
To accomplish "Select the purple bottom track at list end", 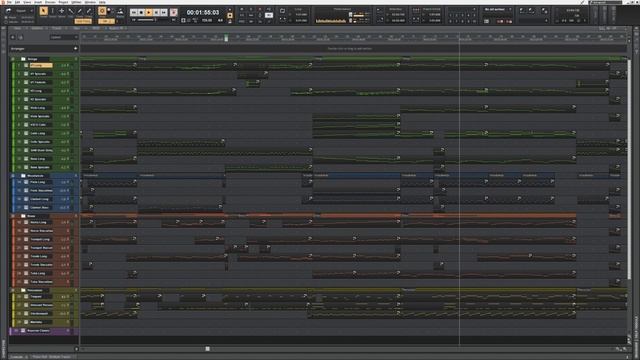I will point(44,331).
